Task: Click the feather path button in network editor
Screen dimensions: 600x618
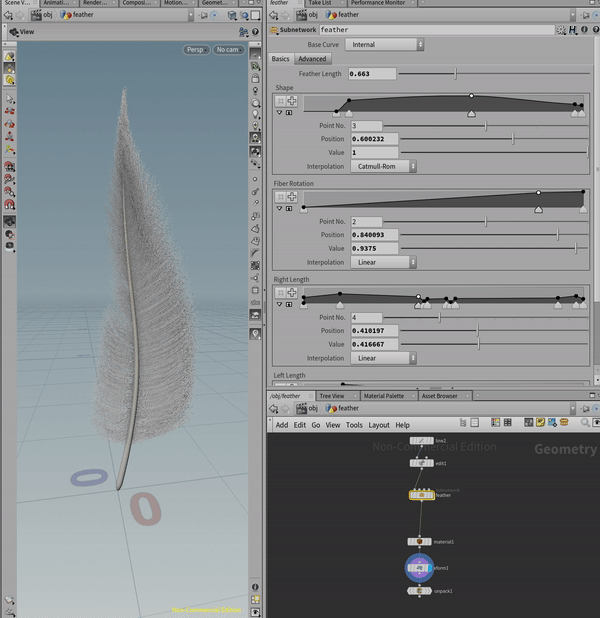Action: (342, 408)
